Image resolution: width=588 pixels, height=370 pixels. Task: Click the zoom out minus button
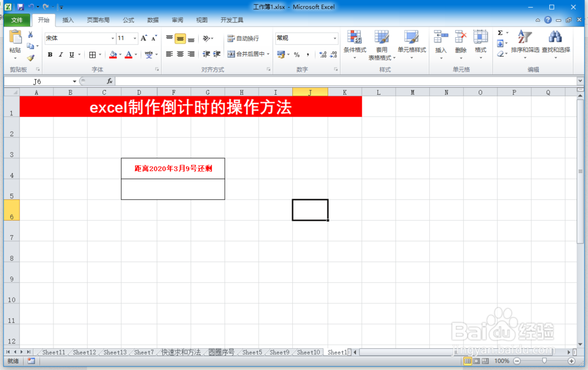coord(517,361)
